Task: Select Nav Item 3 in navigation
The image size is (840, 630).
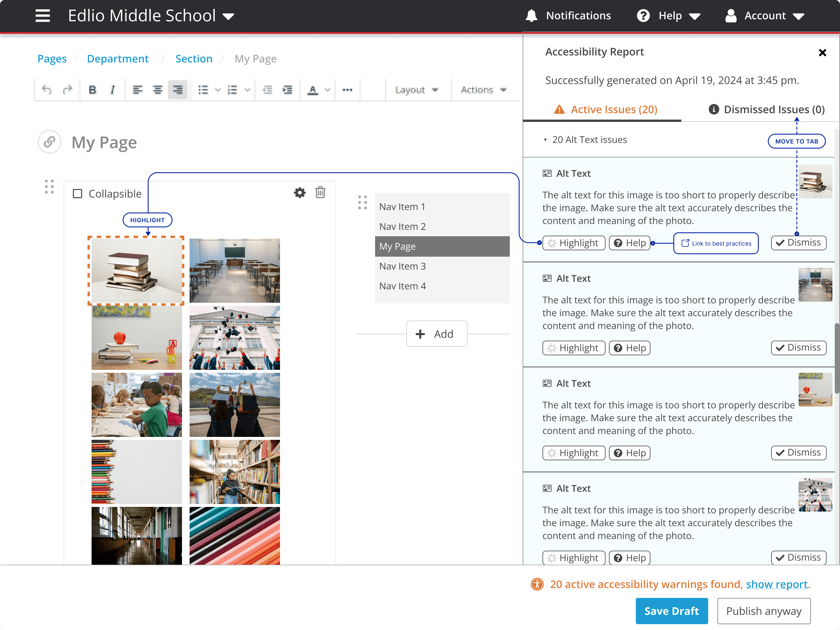Action: click(x=402, y=266)
